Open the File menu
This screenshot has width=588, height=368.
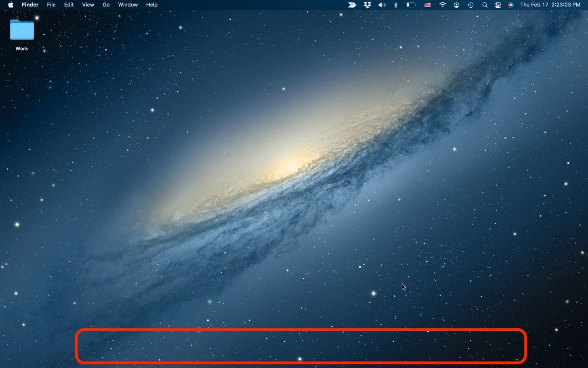[x=51, y=5]
